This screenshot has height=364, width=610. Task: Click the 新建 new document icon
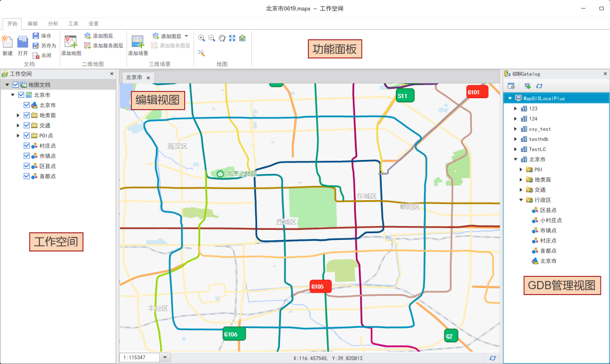point(7,42)
